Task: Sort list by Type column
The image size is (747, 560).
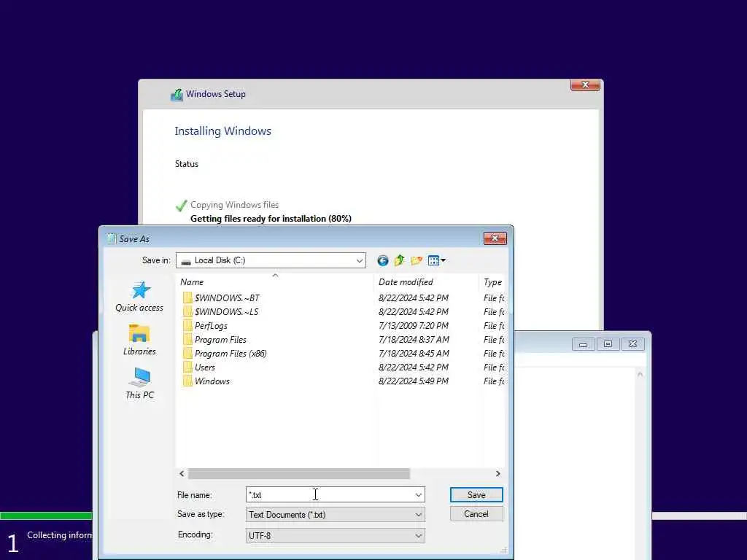Action: tap(492, 282)
